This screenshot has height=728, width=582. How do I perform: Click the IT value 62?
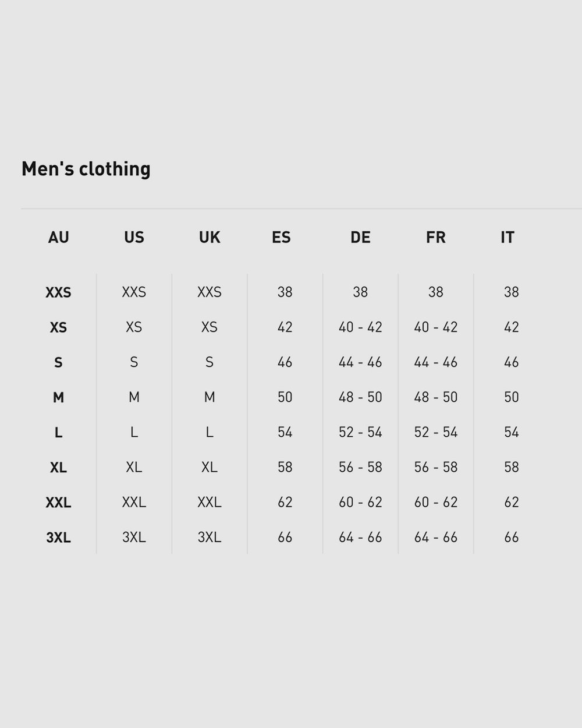(511, 502)
